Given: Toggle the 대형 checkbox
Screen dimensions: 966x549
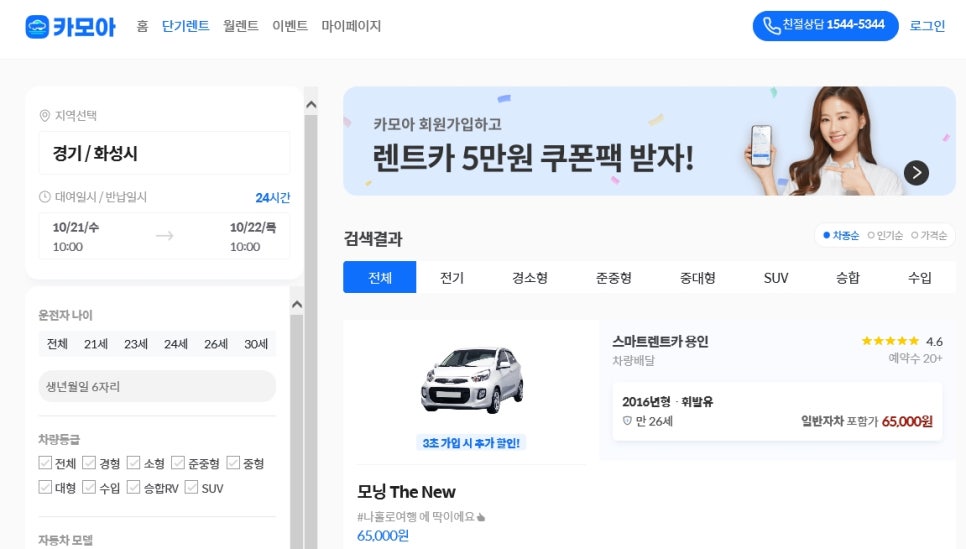Looking at the screenshot, I should coord(45,487).
